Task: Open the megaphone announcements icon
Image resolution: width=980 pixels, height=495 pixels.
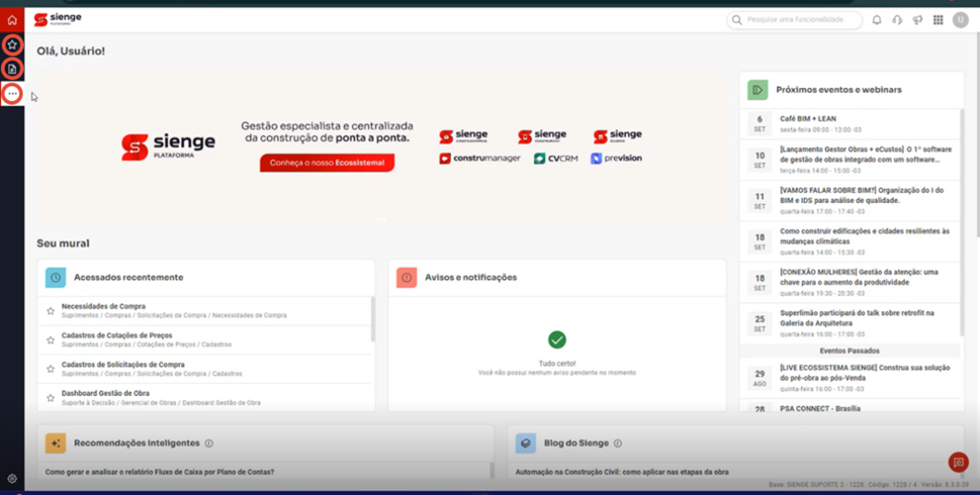Action: 918,20
